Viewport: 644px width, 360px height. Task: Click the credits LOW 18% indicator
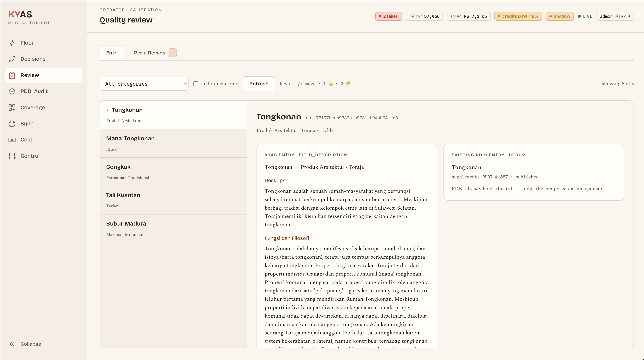(518, 16)
